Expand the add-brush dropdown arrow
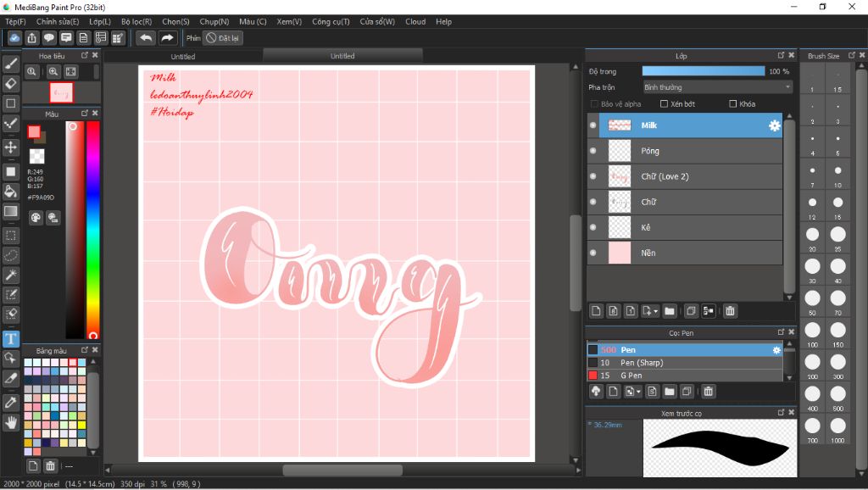The width and height of the screenshot is (868, 490). pyautogui.click(x=638, y=392)
